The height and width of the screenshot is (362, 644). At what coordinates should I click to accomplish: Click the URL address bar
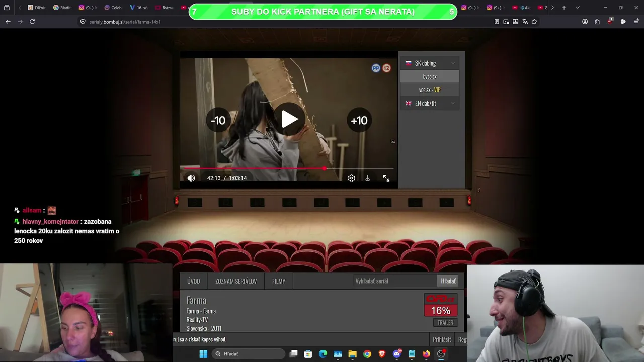tap(287, 22)
